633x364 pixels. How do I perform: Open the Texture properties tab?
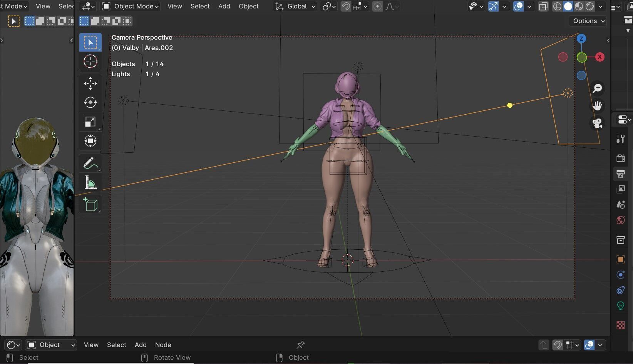[x=620, y=325]
